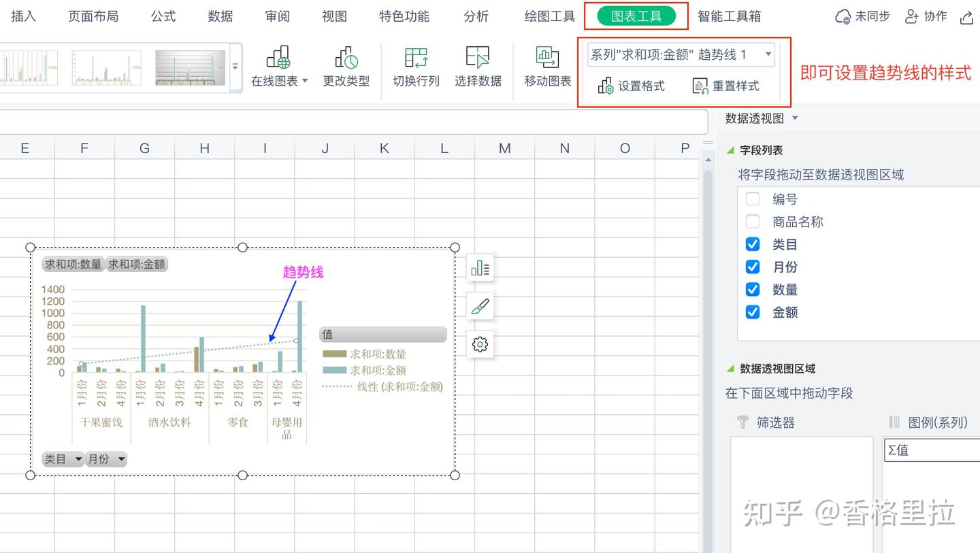Viewport: 980px width, 553px height.
Task: Open the 审阅 tab
Action: click(278, 16)
